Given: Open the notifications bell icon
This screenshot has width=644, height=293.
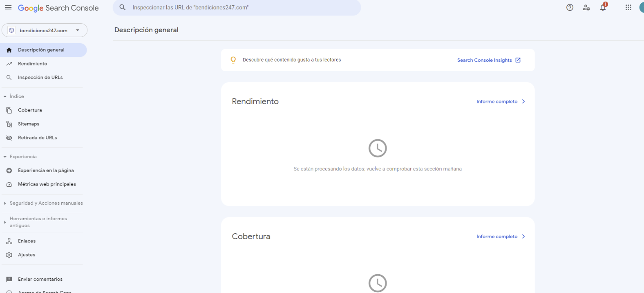Looking at the screenshot, I should tap(603, 8).
